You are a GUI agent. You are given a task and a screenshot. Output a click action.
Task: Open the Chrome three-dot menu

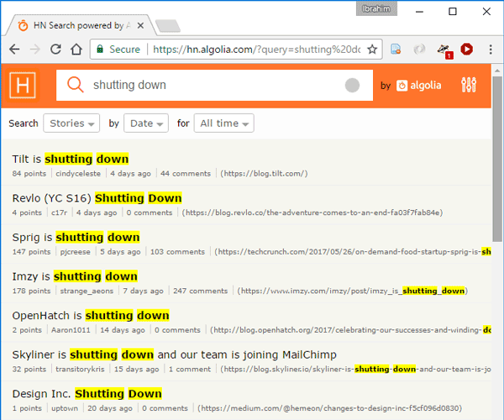click(491, 50)
